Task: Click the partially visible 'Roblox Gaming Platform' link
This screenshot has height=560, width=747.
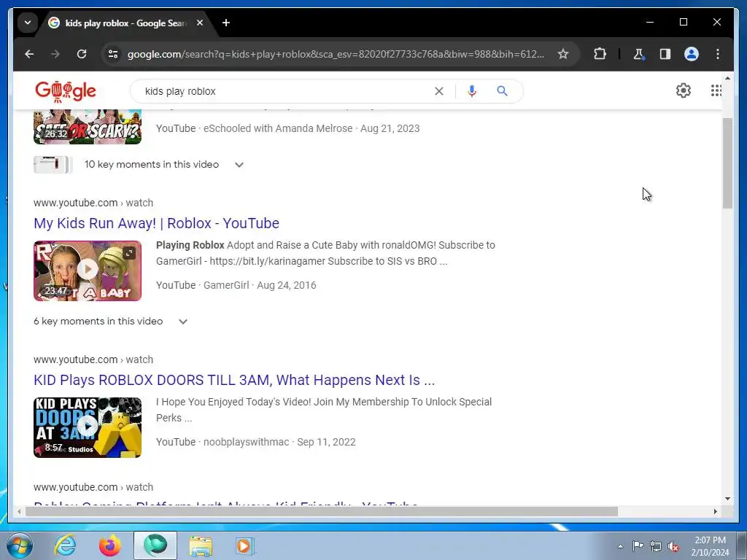Action: click(226, 504)
